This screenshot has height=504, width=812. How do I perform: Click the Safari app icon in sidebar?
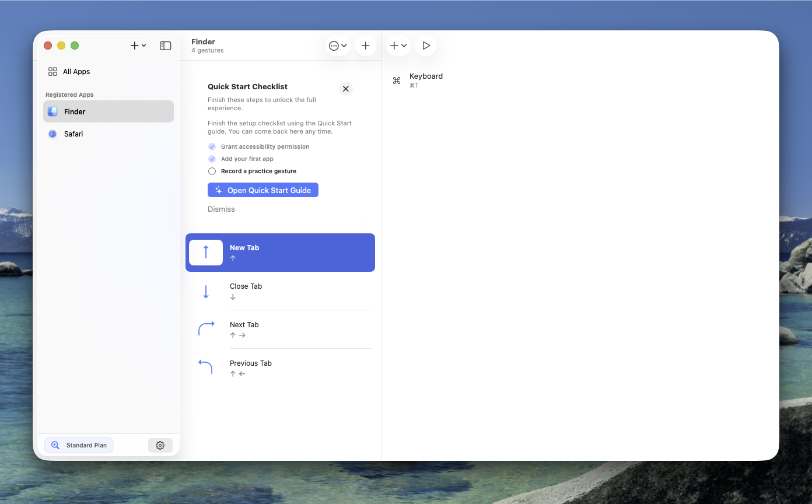coord(52,134)
